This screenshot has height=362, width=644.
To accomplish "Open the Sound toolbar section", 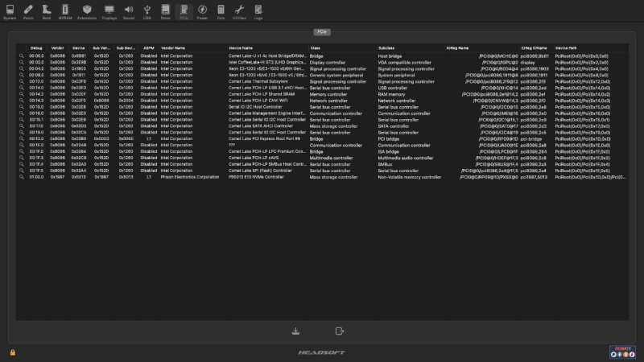I will (x=129, y=12).
